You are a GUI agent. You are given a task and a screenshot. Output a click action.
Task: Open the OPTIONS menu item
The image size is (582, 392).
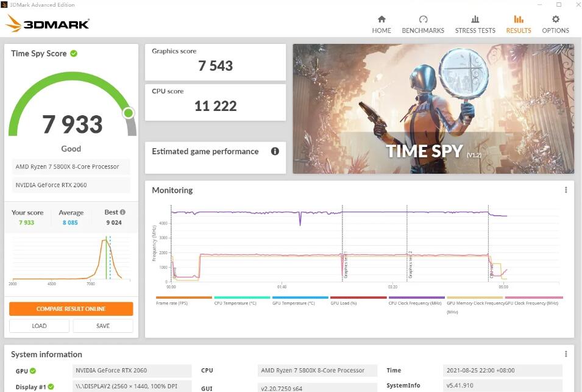(x=555, y=30)
